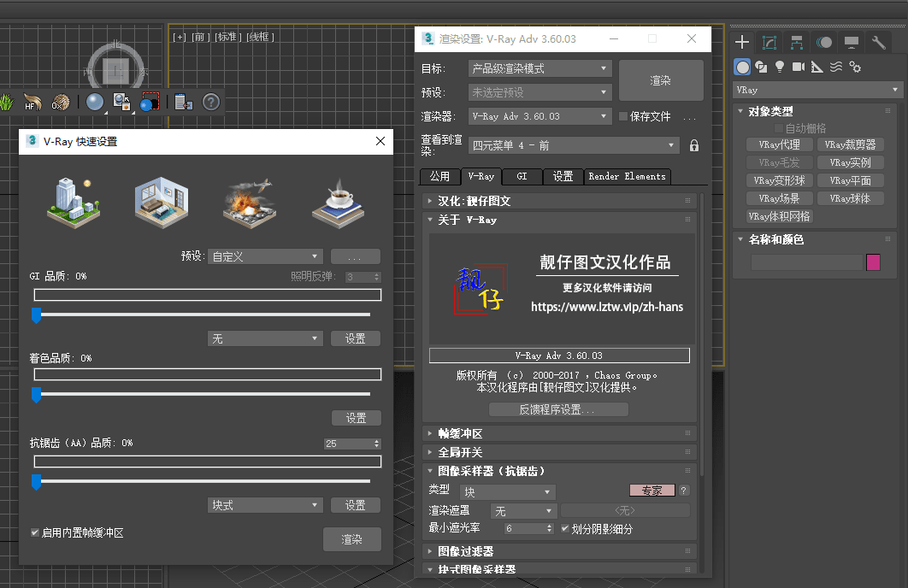
Task: Select the Systems gears icon
Action: pyautogui.click(x=855, y=68)
